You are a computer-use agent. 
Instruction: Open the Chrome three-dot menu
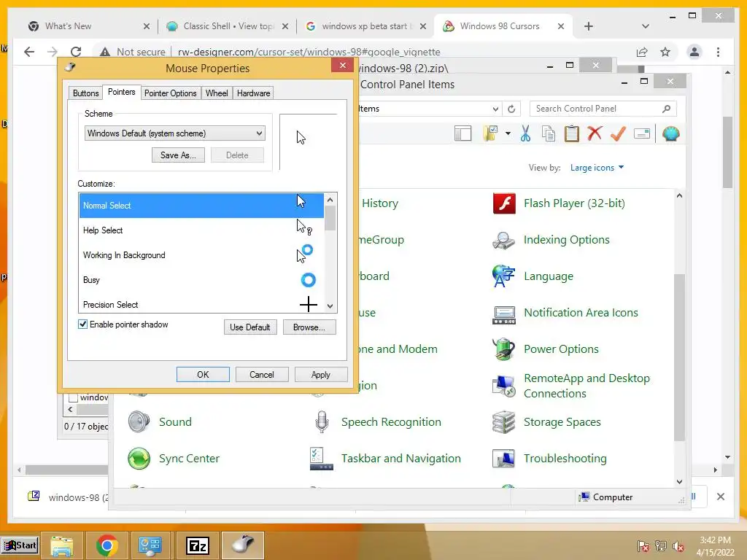point(718,52)
